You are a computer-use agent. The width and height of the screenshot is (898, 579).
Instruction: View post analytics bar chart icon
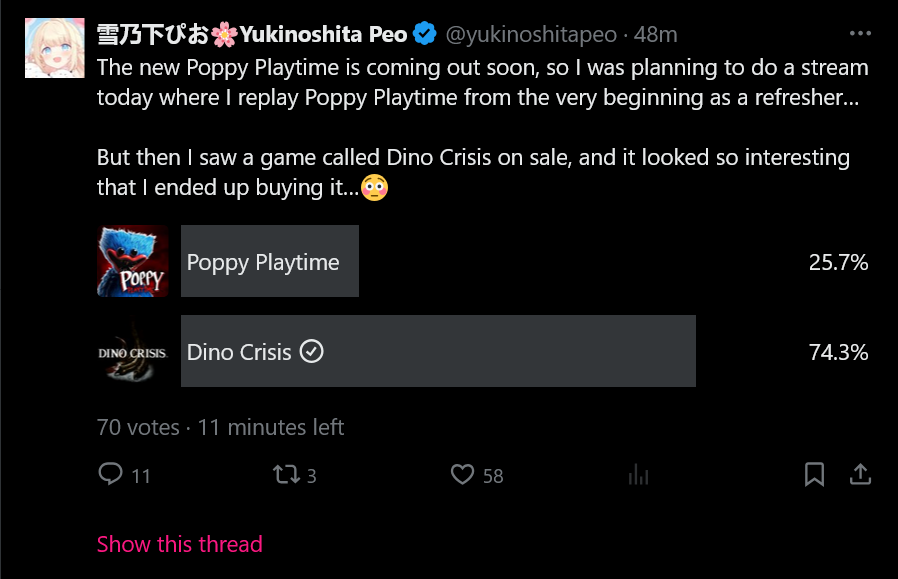point(638,475)
